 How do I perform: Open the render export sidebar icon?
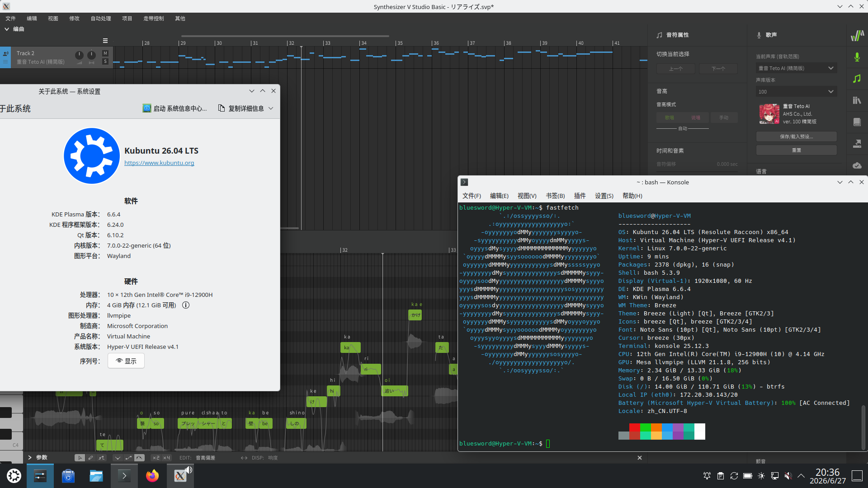coord(857,144)
